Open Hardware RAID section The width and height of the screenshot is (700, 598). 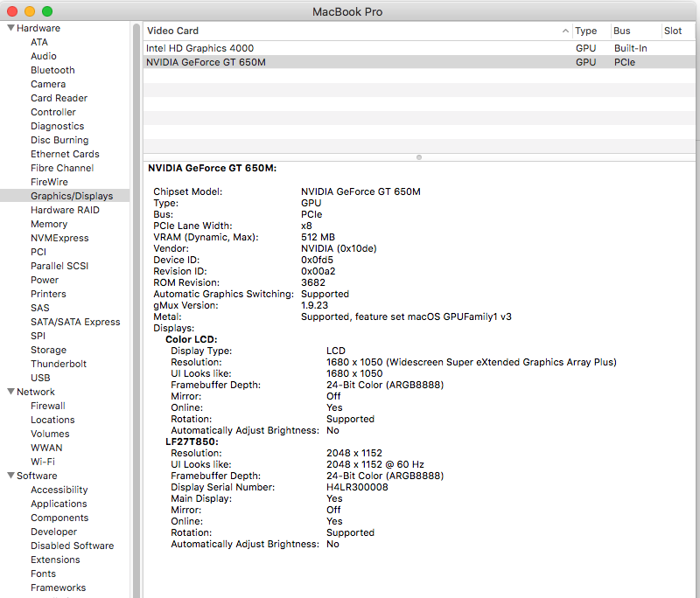click(x=65, y=210)
